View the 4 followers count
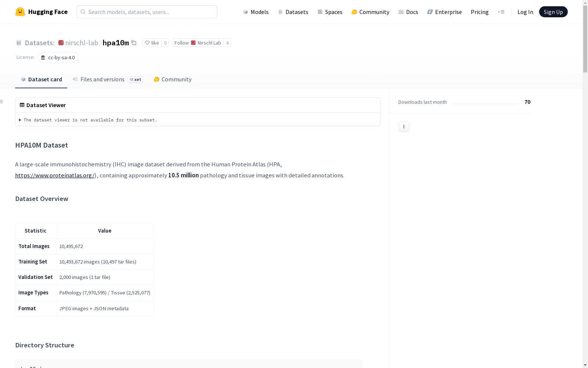The image size is (588, 368). [227, 43]
